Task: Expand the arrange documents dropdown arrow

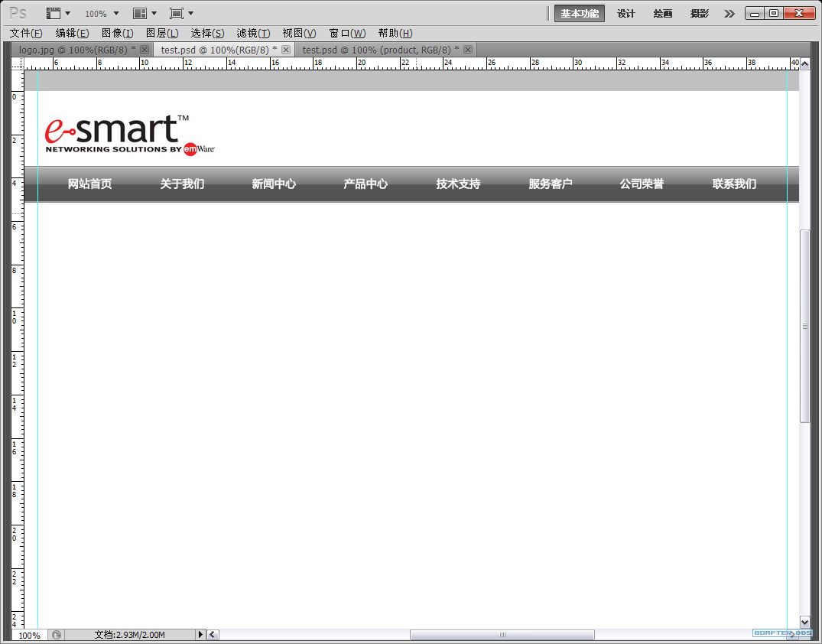Action: [x=154, y=13]
